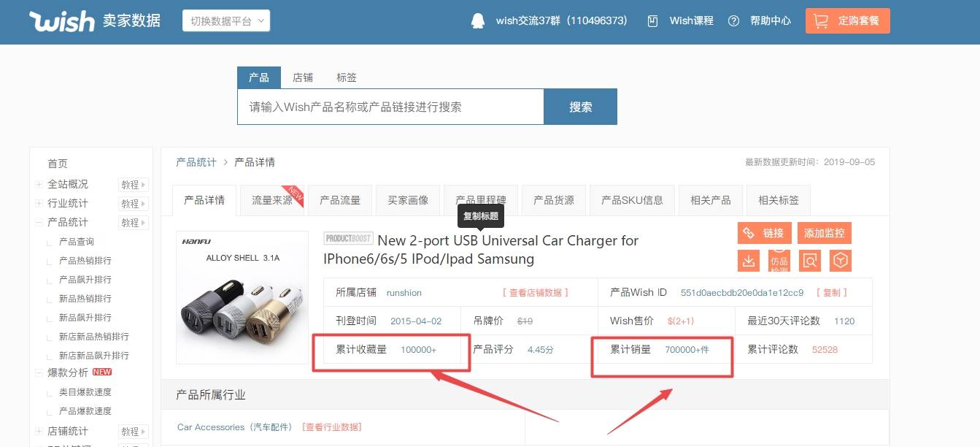The width and height of the screenshot is (980, 447).
Task: Click the PRODUCTBOOST badge beside title
Action: [348, 238]
